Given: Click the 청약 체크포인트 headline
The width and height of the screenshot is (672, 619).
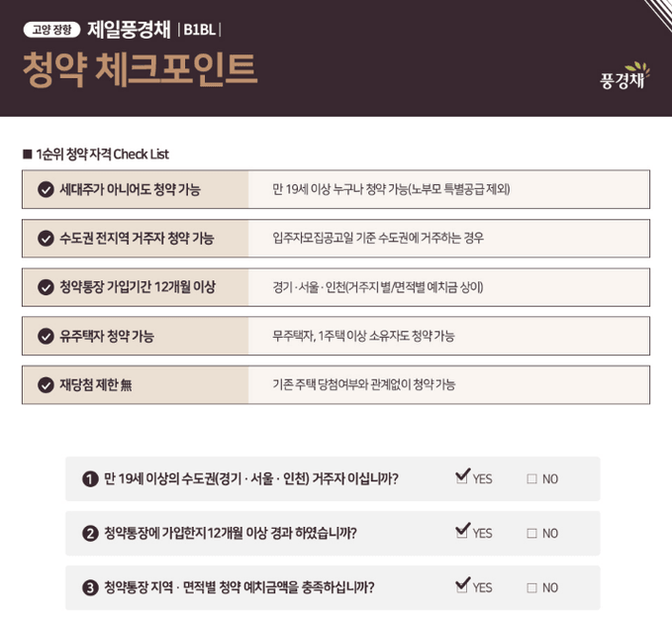Looking at the screenshot, I should [x=140, y=69].
